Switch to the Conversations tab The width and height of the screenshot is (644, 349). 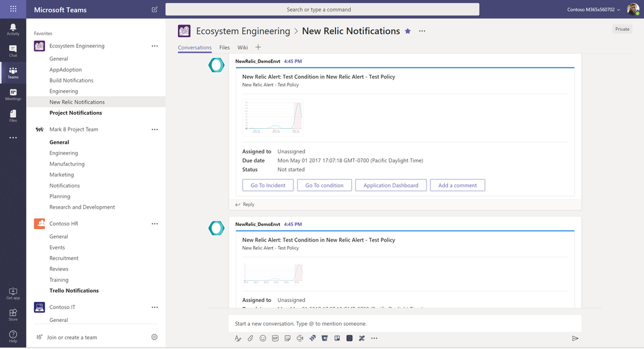tap(195, 48)
